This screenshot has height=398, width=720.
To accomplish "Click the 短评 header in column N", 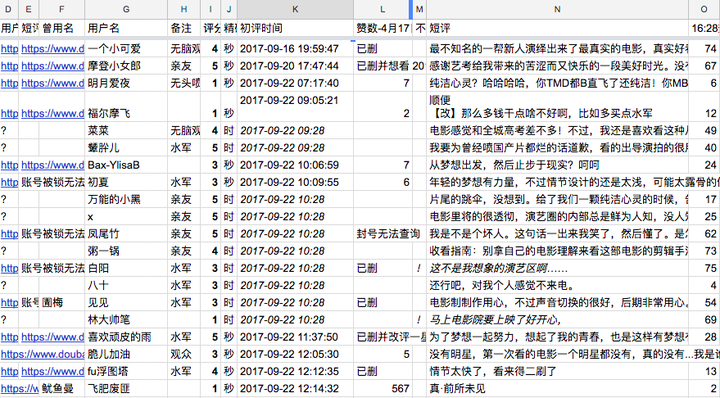I will tap(557, 28).
